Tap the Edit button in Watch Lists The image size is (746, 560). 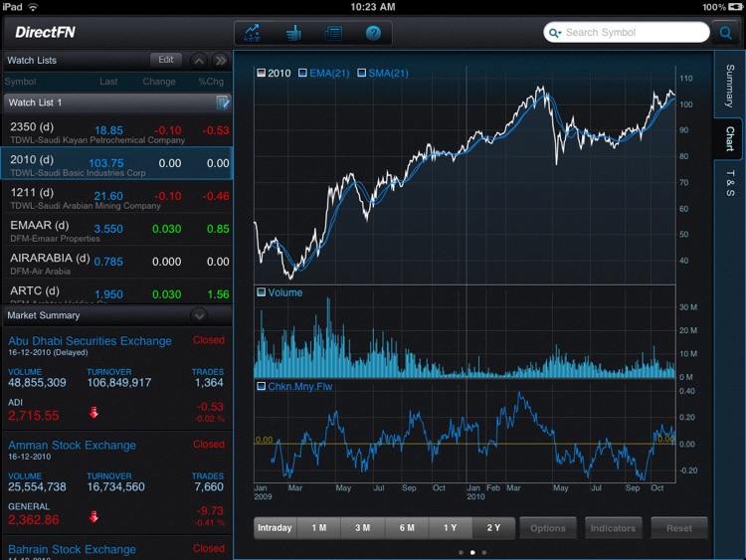pyautogui.click(x=165, y=60)
